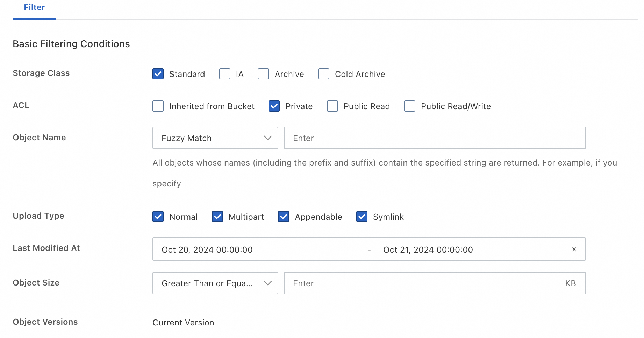Click the Object Name label

point(39,138)
